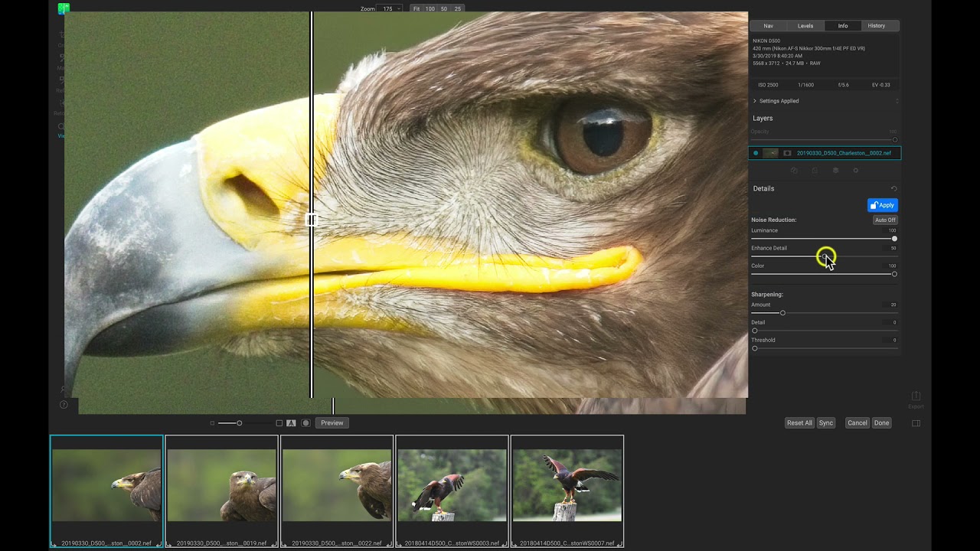
Task: Click the Sharpening Amount value field 20
Action: 889,305
